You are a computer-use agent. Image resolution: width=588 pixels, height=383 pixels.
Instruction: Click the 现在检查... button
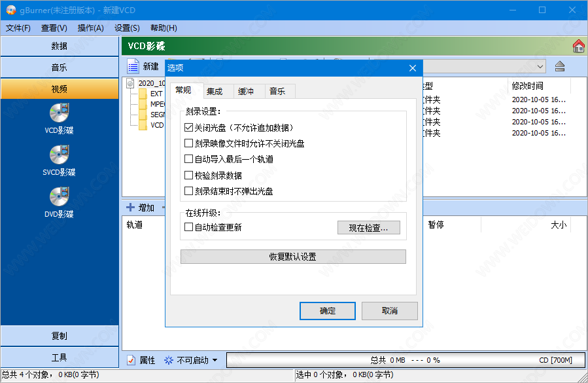(369, 228)
